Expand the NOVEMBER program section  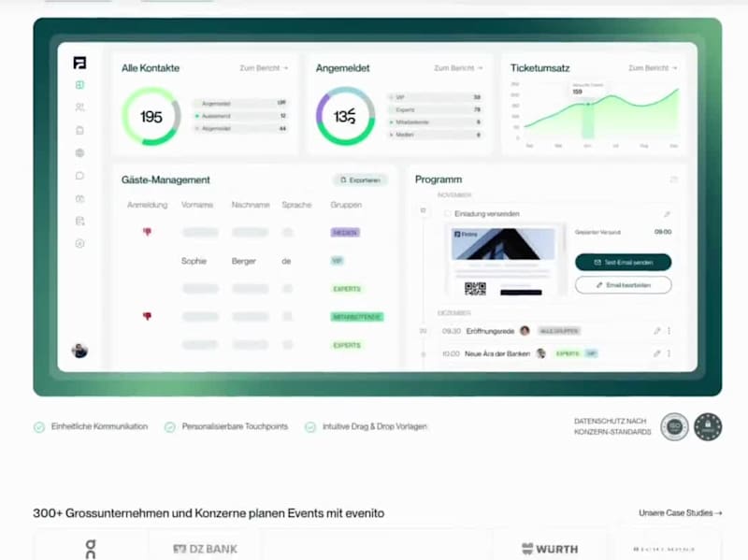click(454, 194)
